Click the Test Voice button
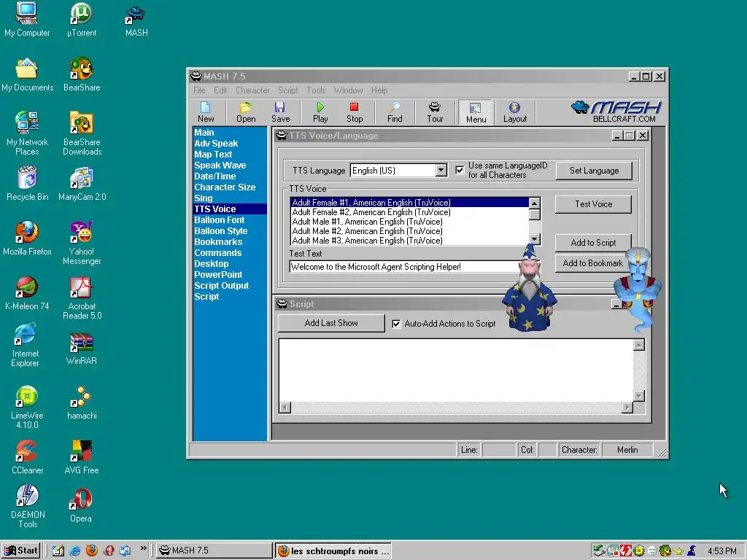 coord(593,204)
